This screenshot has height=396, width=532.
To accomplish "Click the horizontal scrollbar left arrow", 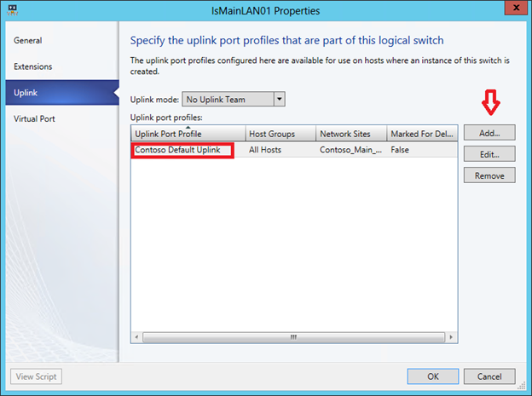I will coord(136,337).
